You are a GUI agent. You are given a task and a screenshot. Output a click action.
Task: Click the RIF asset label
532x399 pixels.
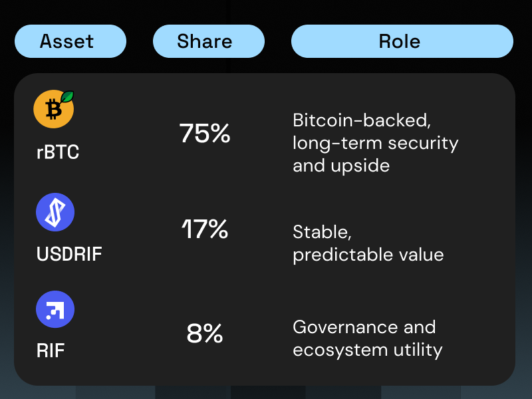click(x=51, y=350)
